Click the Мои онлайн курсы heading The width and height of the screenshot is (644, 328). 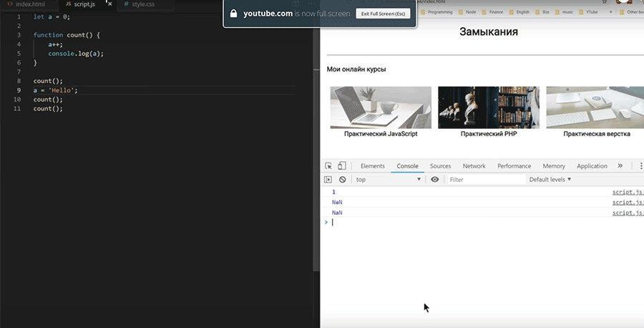pyautogui.click(x=356, y=69)
